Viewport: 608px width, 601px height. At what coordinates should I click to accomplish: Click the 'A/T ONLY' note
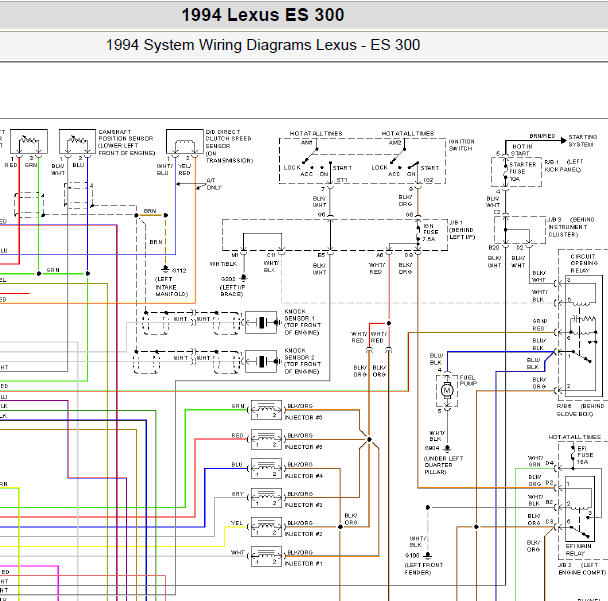(214, 184)
